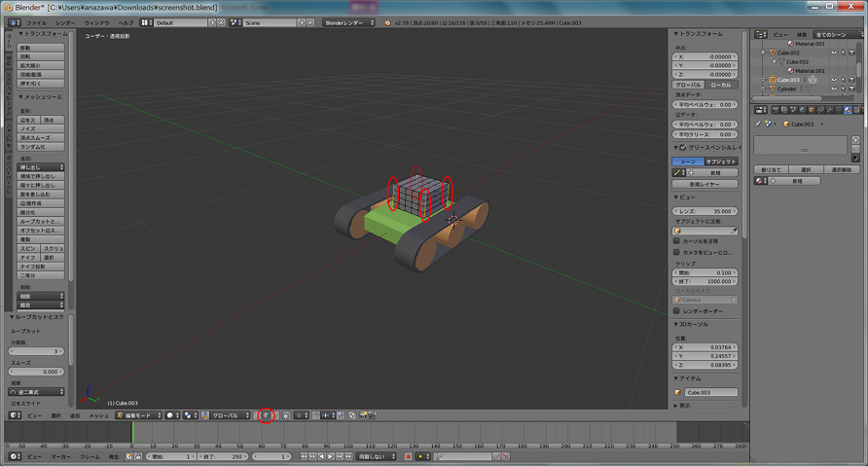This screenshot has height=467, width=868.
Task: Open the Blenderレンダー engine dropdown
Action: [x=349, y=21]
